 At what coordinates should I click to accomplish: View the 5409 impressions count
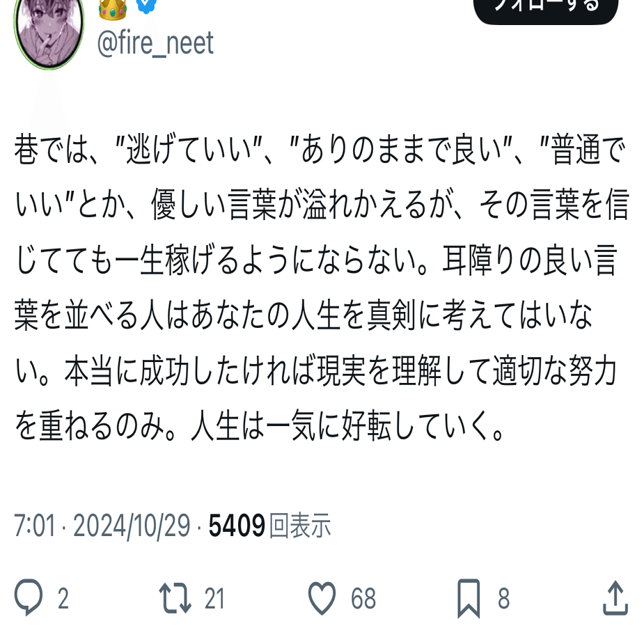pos(237,526)
